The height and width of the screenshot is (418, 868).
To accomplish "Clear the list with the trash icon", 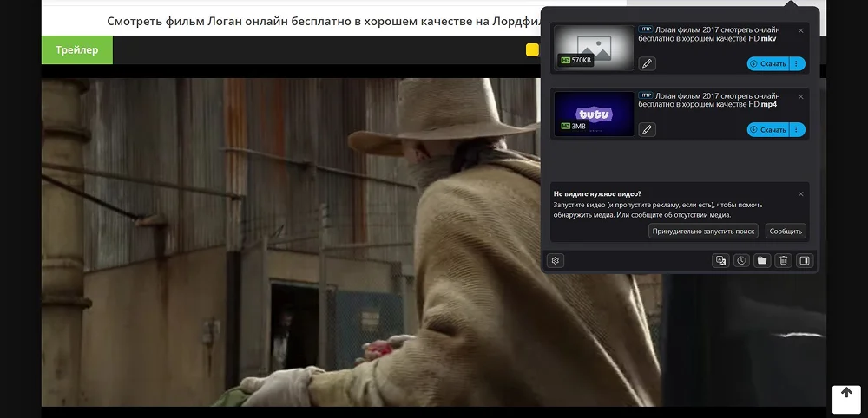I will 783,260.
